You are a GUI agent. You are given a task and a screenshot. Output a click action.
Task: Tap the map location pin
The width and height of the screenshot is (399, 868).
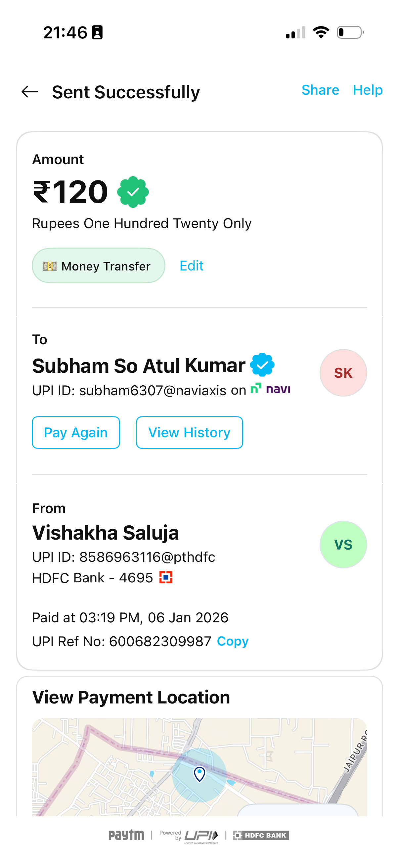pos(199,774)
